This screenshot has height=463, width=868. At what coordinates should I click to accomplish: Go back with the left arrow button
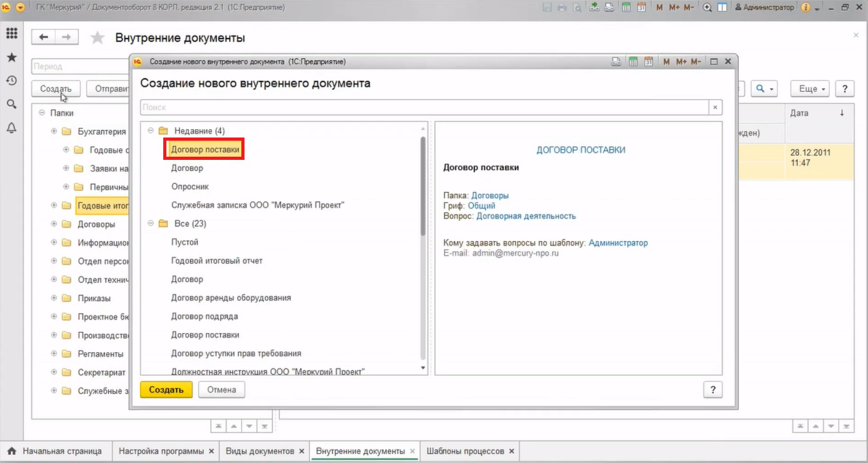click(x=44, y=37)
